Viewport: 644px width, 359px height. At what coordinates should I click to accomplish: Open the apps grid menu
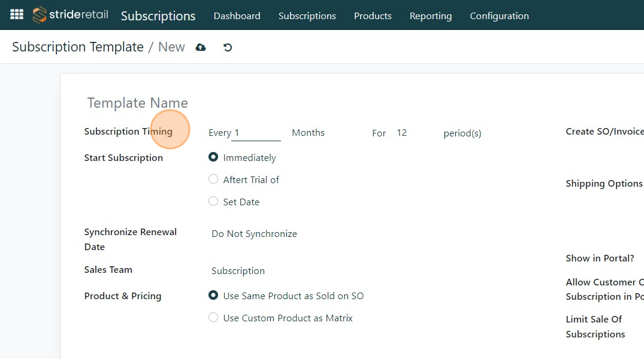[17, 14]
